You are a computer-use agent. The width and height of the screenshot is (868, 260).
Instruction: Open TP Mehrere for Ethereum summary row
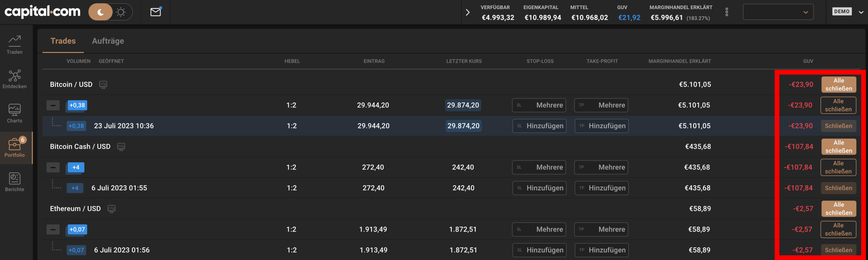point(601,229)
